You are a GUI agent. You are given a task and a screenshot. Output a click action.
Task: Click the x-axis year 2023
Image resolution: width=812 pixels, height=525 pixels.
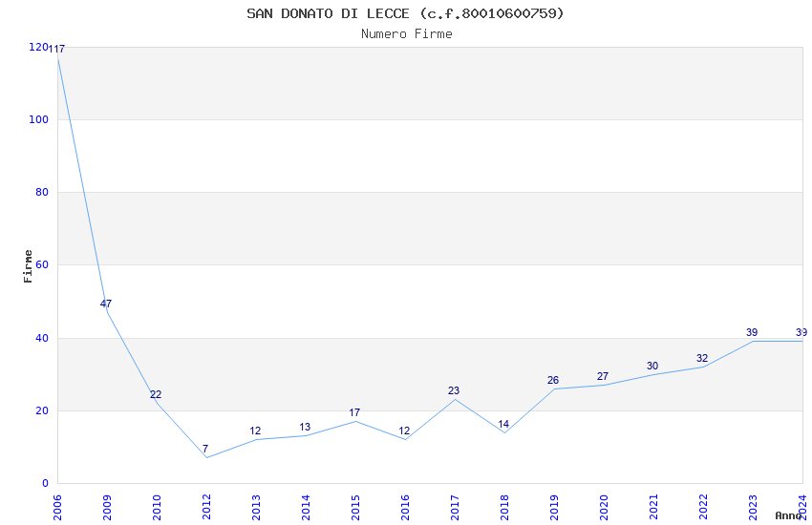coord(754,508)
